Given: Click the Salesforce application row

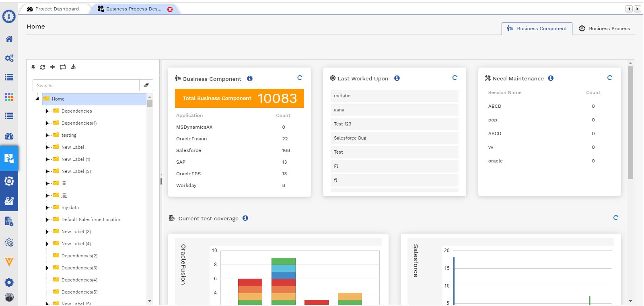Looking at the screenshot, I should [239, 150].
